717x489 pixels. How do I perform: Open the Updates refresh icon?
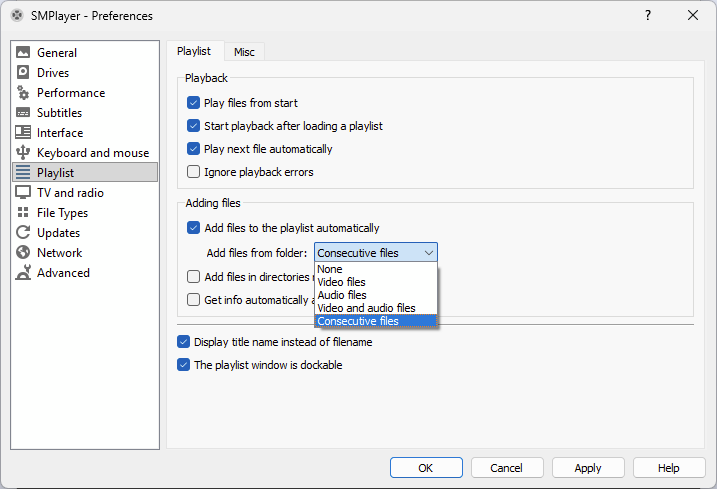(x=23, y=232)
